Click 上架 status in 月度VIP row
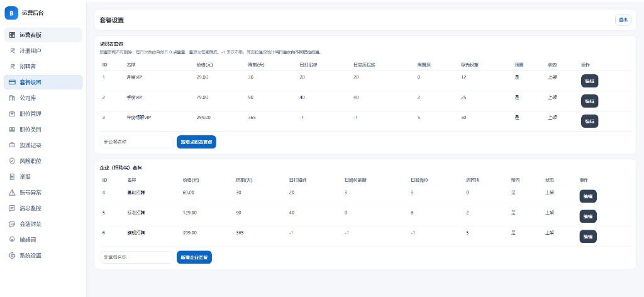 pyautogui.click(x=552, y=77)
